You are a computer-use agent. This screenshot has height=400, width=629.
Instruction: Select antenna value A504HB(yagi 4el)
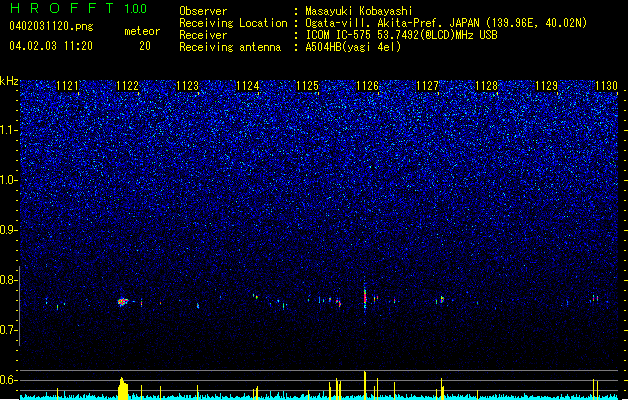coord(353,47)
